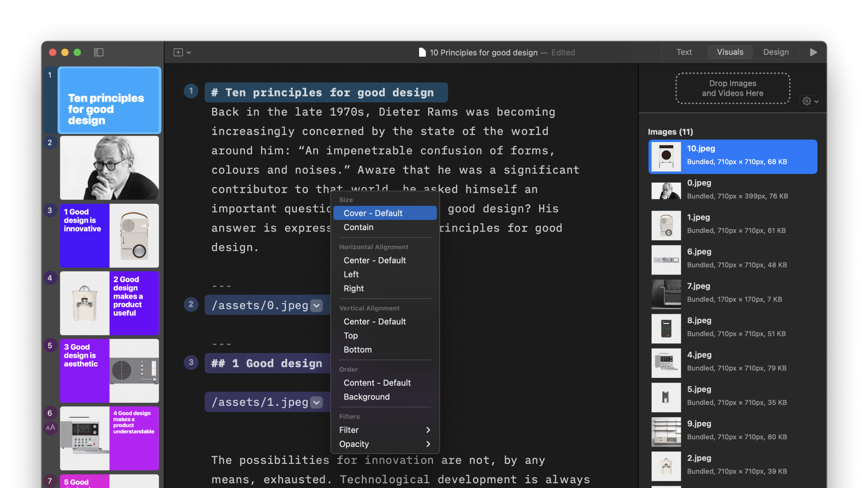Click the /assets/1.jpeg path text
This screenshot has height=488, width=868.
(x=260, y=402)
